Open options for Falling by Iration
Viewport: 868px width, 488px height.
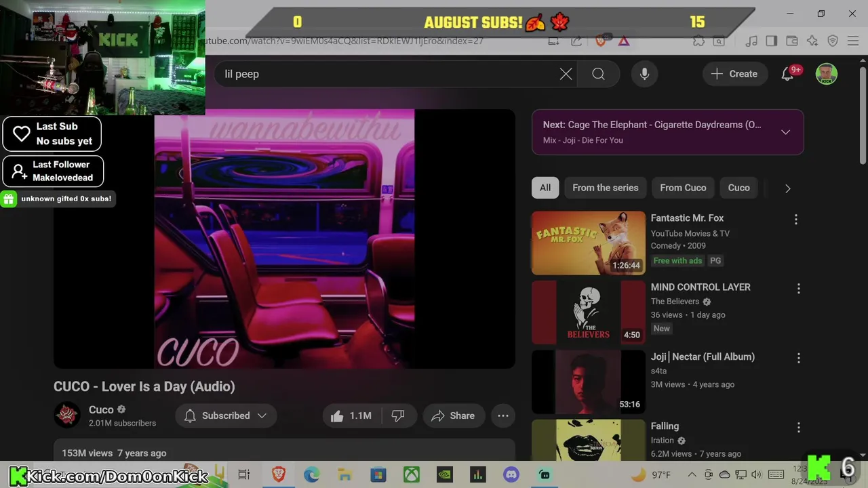coord(798,427)
